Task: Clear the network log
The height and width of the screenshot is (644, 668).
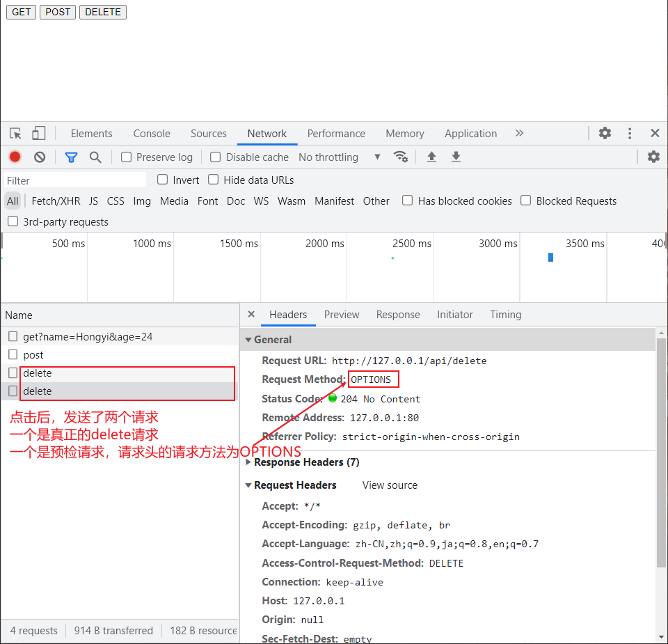Action: click(40, 157)
